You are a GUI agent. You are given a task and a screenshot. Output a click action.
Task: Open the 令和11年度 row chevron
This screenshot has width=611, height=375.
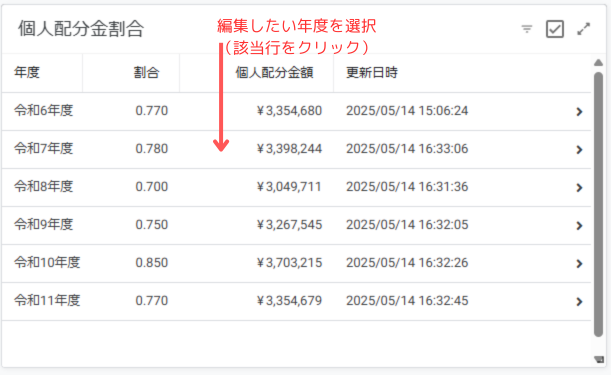(579, 302)
